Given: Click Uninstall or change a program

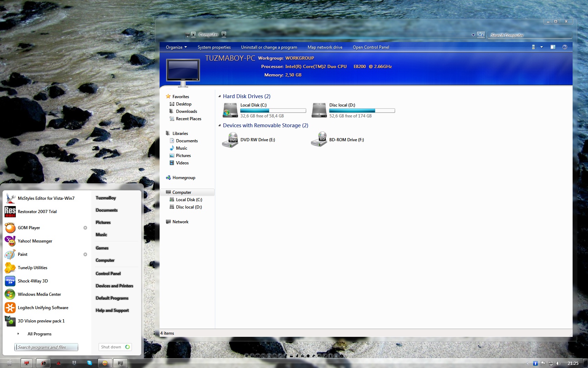Looking at the screenshot, I should (x=269, y=47).
